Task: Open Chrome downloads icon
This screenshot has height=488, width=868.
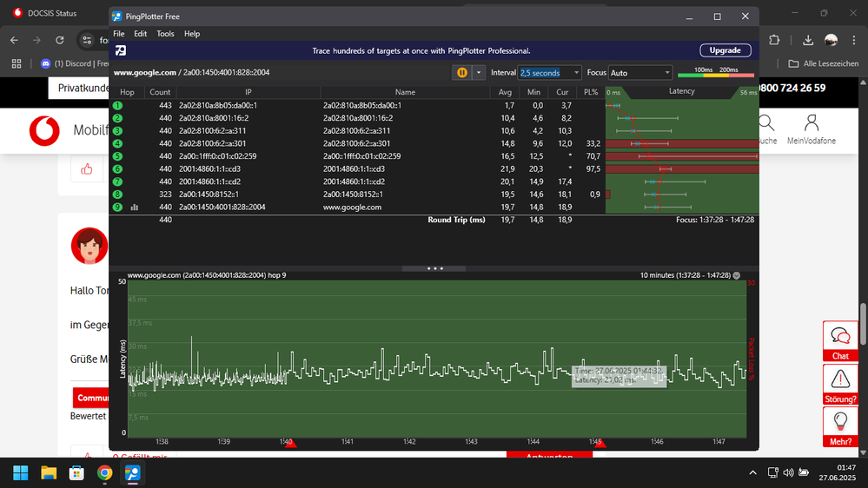Action: point(808,40)
